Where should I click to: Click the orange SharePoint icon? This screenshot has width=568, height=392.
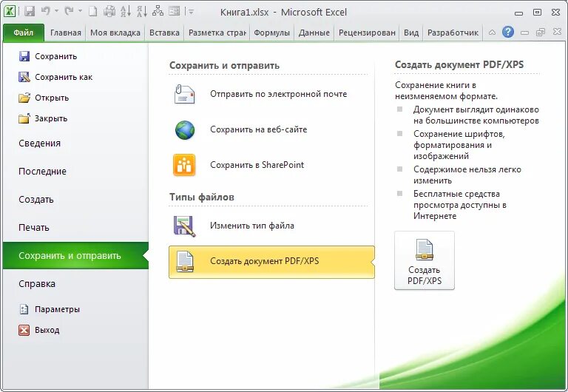point(184,165)
